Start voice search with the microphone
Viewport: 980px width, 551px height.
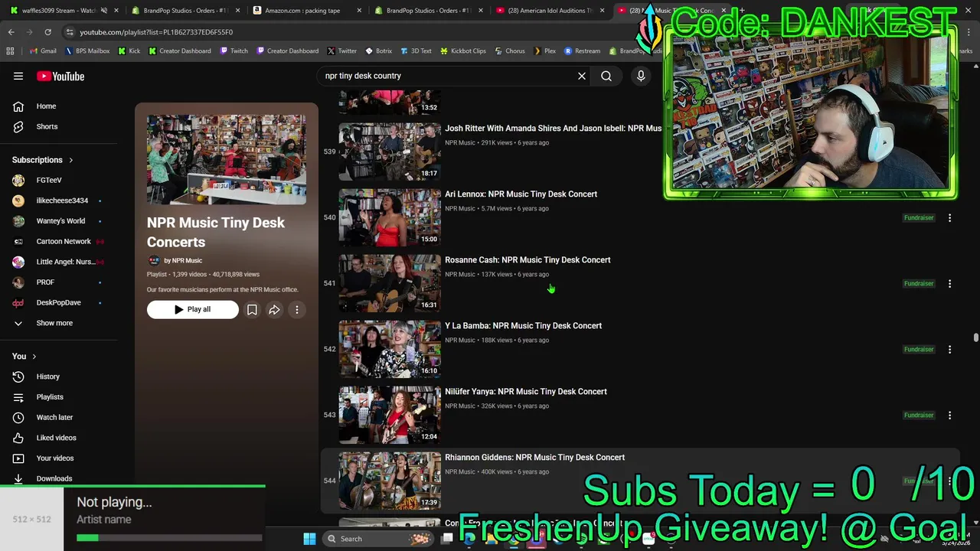click(641, 76)
